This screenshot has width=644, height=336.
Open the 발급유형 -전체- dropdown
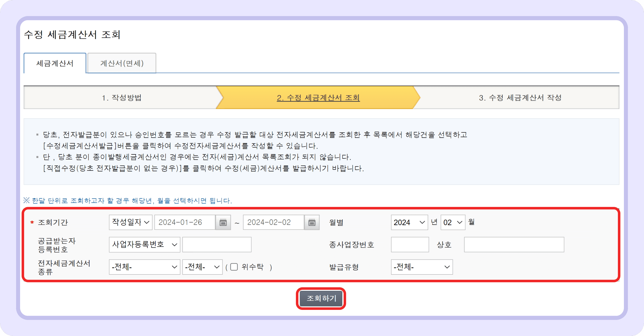[421, 267]
